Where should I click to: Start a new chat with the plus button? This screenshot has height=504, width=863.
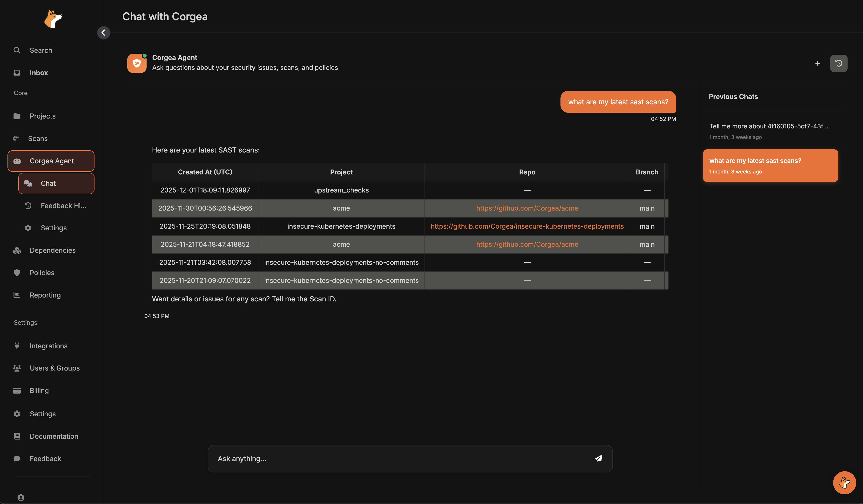(x=817, y=63)
